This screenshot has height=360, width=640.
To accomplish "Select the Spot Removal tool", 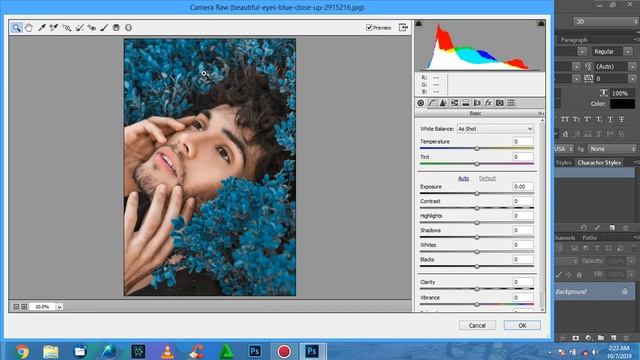I will pyautogui.click(x=79, y=28).
